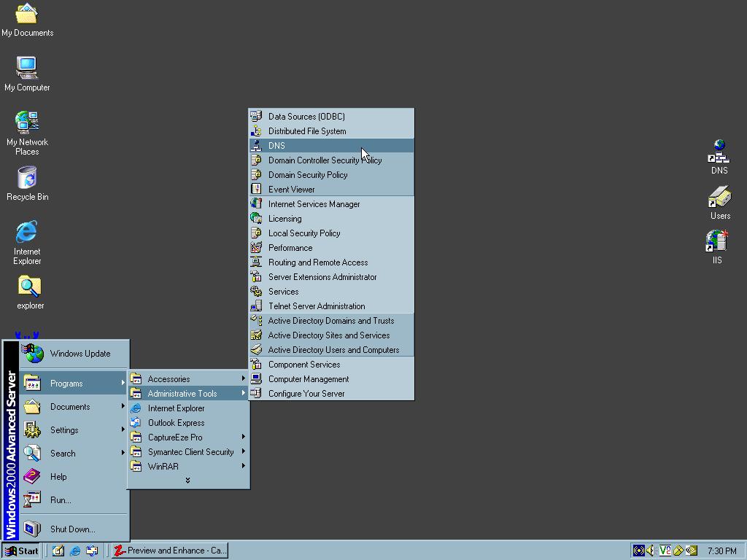Click the Performance chart icon
The height and width of the screenshot is (560, 747).
(256, 248)
